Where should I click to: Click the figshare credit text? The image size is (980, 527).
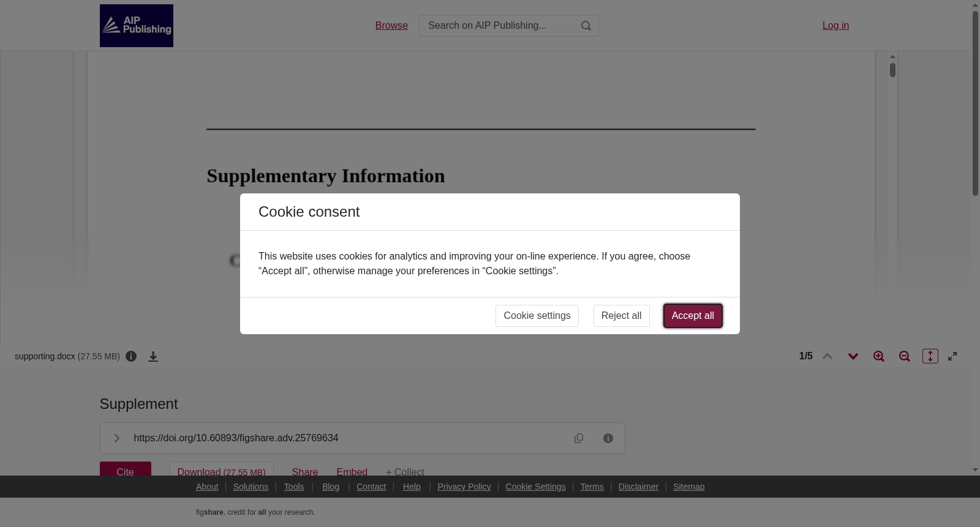[x=255, y=512]
